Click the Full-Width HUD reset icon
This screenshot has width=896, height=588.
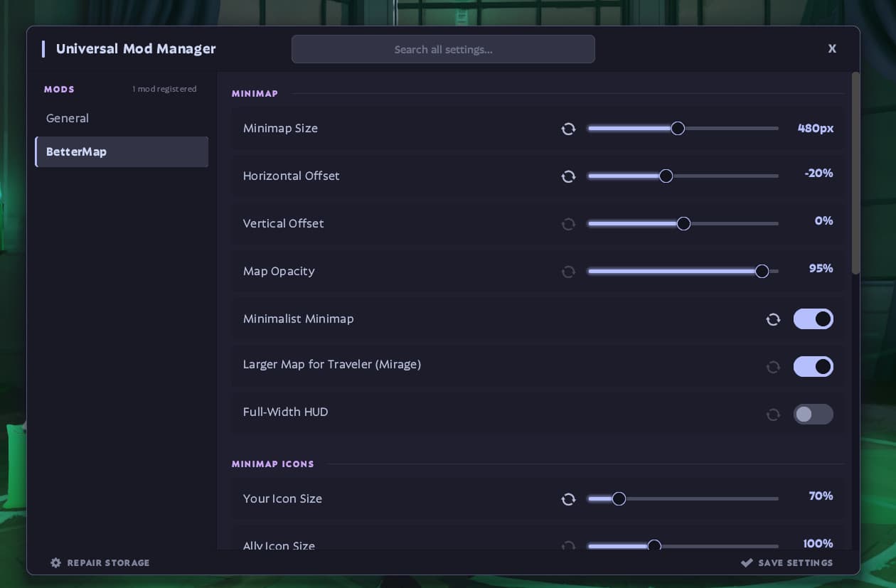point(773,415)
